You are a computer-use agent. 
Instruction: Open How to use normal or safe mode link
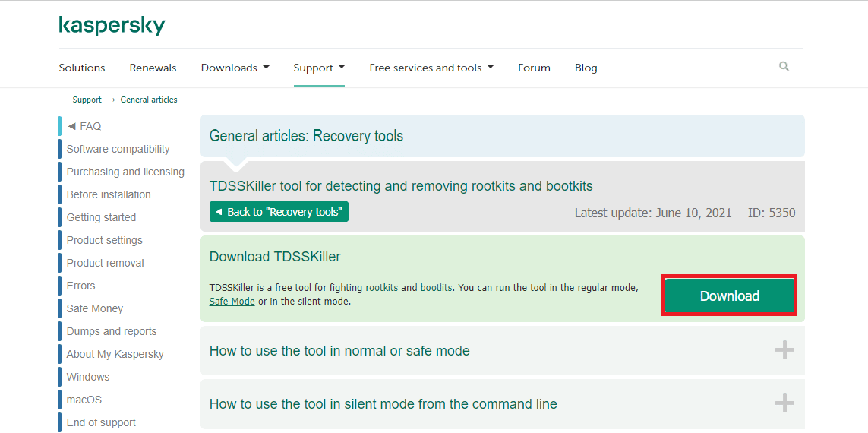pos(339,351)
